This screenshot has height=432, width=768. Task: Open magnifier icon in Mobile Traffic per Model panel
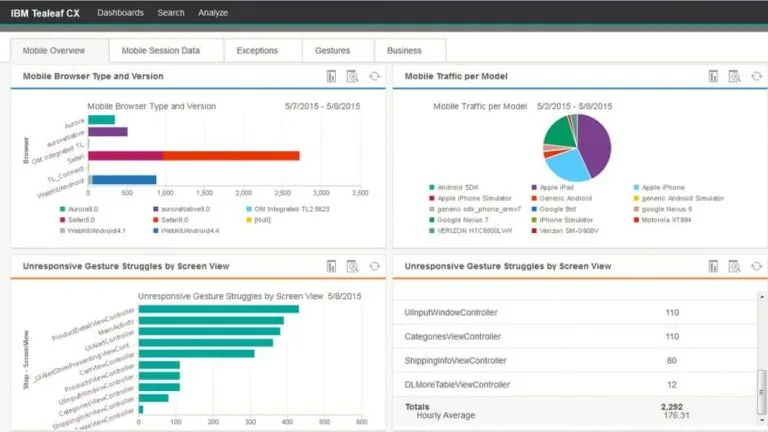734,76
